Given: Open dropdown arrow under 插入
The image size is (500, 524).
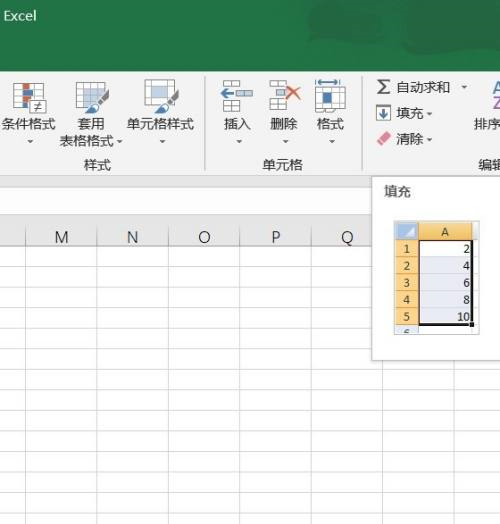Looking at the screenshot, I should 239,142.
